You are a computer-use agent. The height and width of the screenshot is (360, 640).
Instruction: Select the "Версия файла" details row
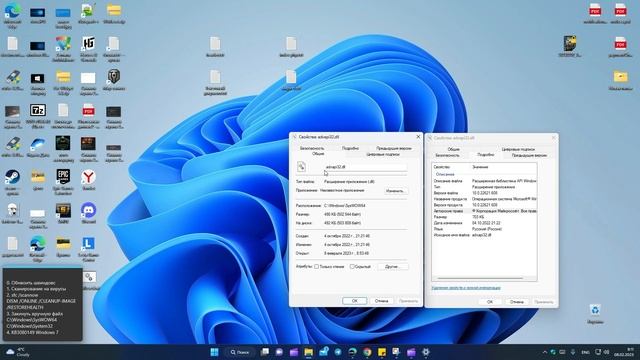[484, 193]
